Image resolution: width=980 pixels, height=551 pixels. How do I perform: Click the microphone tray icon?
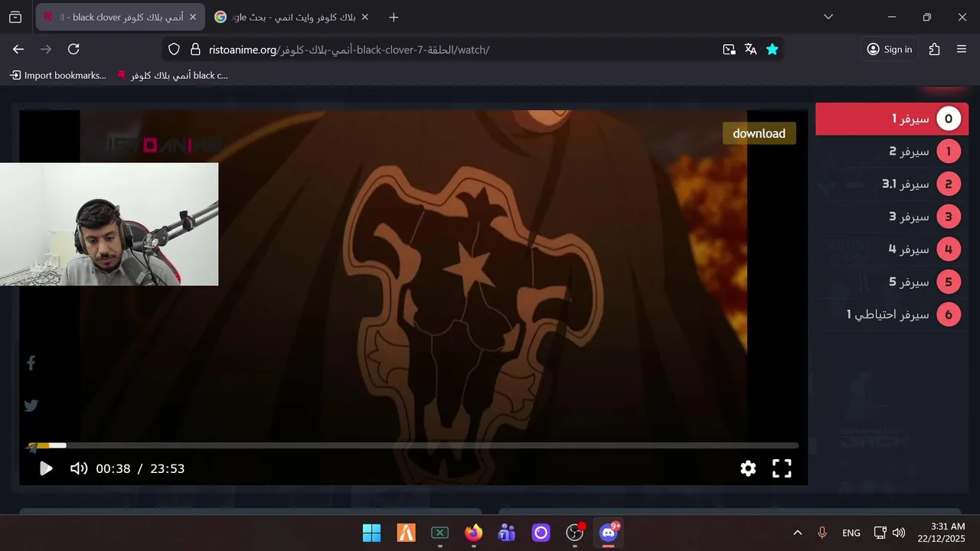822,533
